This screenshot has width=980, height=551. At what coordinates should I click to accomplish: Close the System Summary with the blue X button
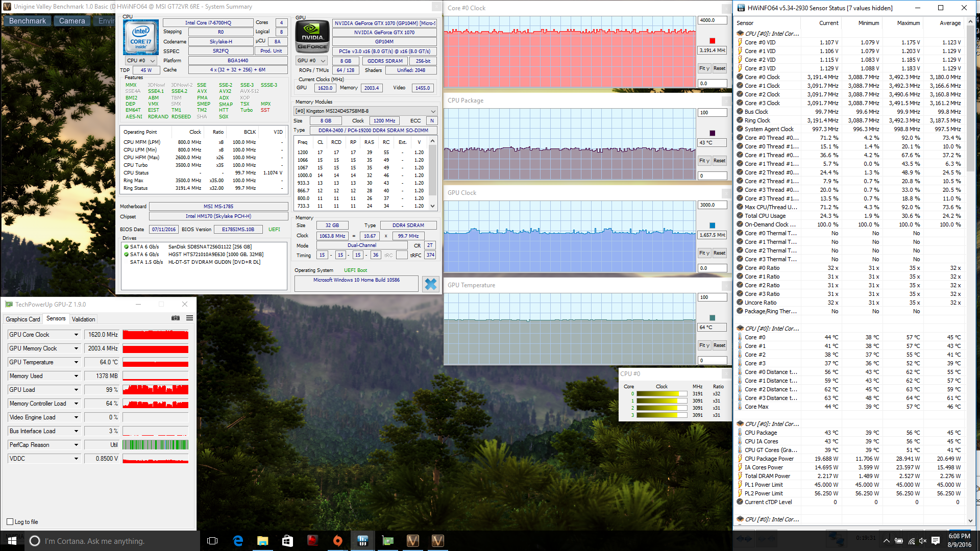coord(431,284)
